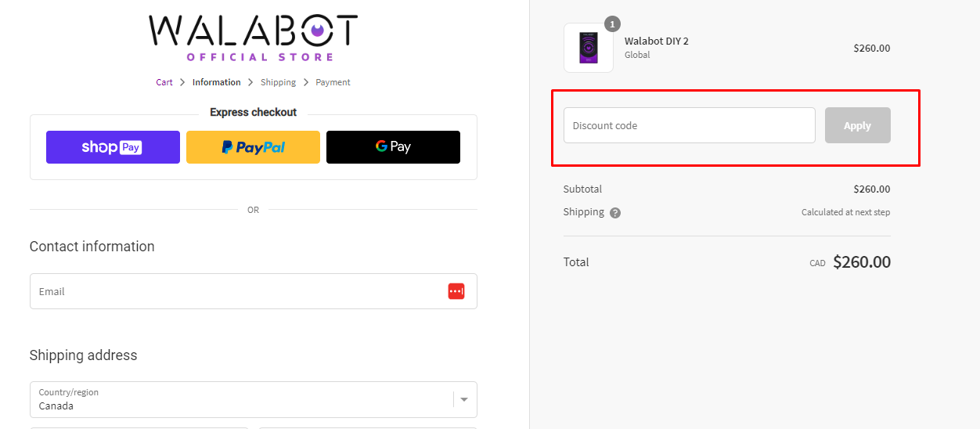Image resolution: width=980 pixels, height=429 pixels.
Task: Click the Express checkout label
Action: 253,112
